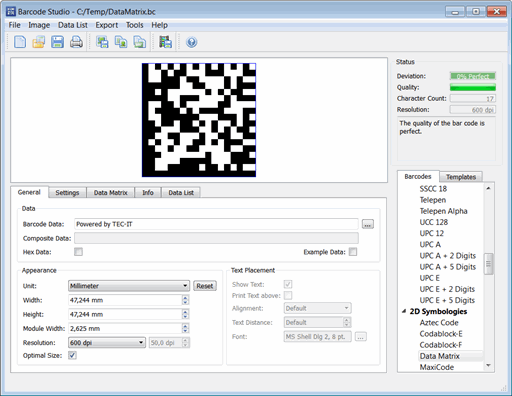
Task: Enable the Example Data checkbox
Action: click(353, 252)
